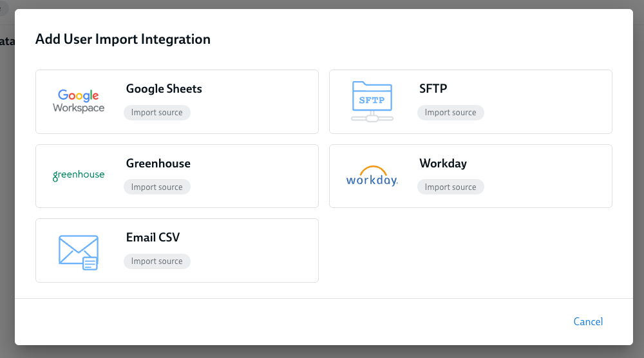Click the Email CSV envelope icon
644x358 pixels.
point(79,252)
